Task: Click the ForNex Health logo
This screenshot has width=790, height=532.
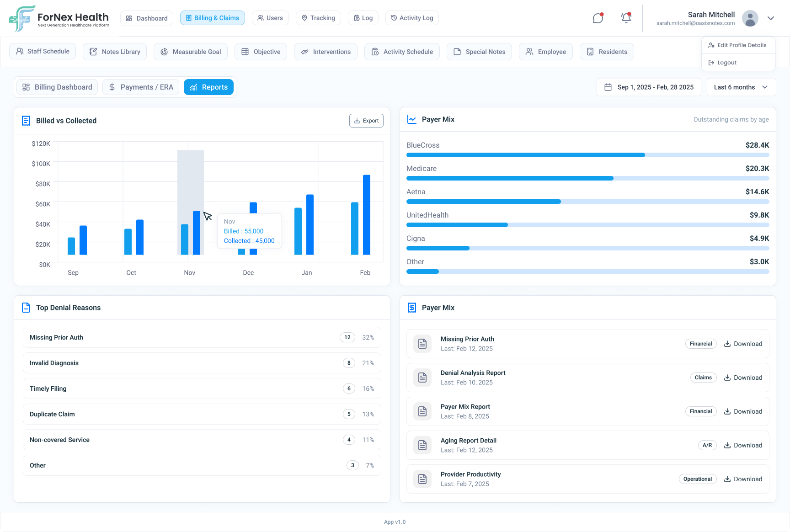Action: 59,19
